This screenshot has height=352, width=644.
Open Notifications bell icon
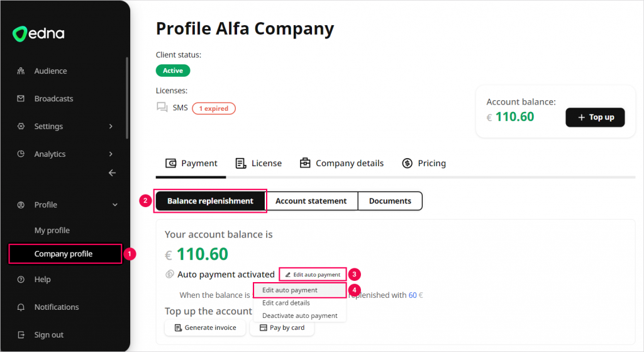tap(21, 307)
